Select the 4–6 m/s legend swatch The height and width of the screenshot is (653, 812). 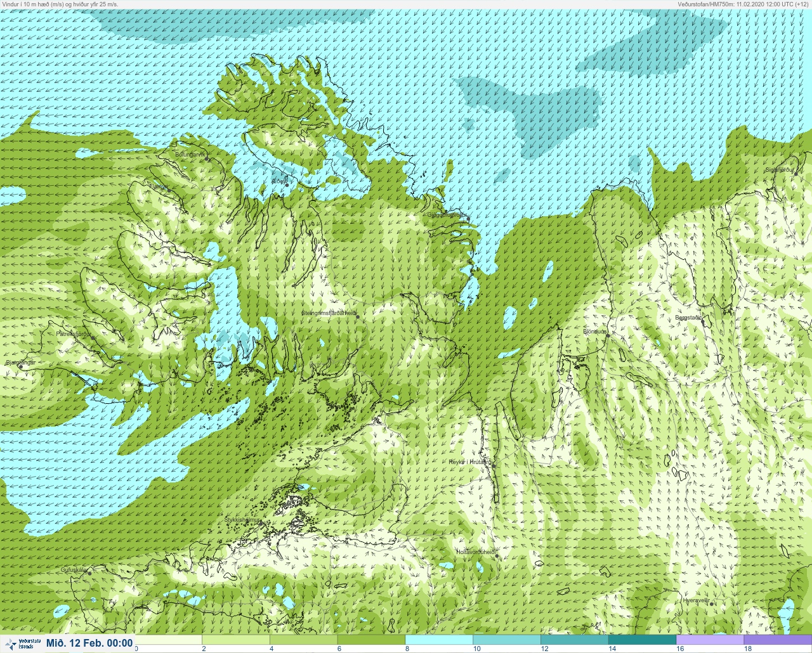click(x=304, y=640)
